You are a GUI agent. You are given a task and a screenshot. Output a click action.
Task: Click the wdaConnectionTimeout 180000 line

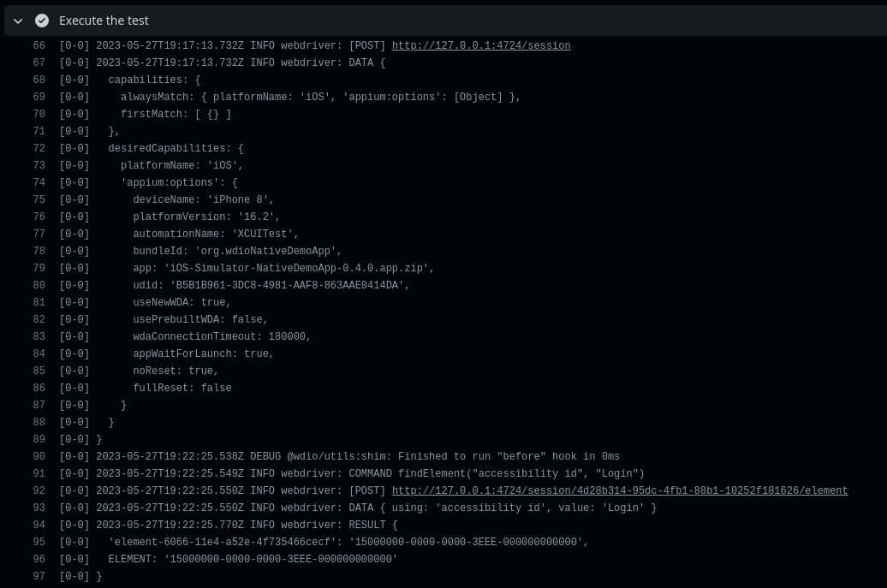coord(222,336)
